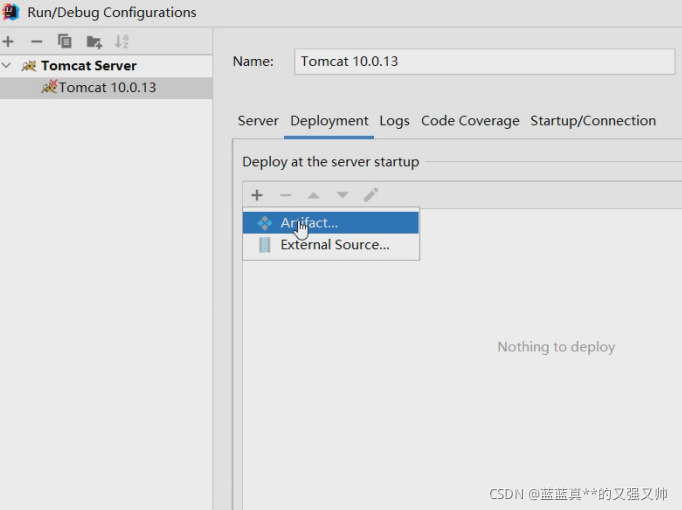This screenshot has height=510, width=682.
Task: Edit deployment item with pencil icon
Action: click(371, 195)
